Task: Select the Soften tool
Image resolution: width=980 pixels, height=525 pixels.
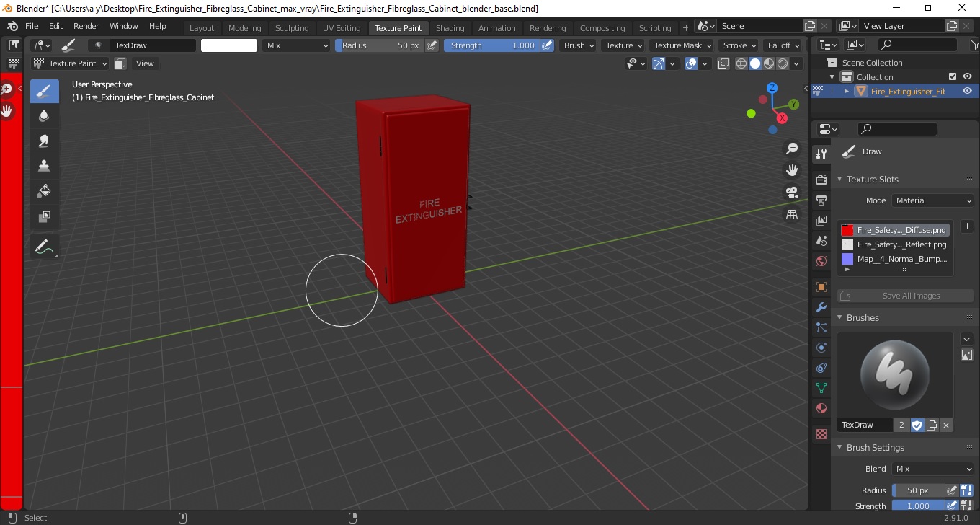Action: [45, 116]
